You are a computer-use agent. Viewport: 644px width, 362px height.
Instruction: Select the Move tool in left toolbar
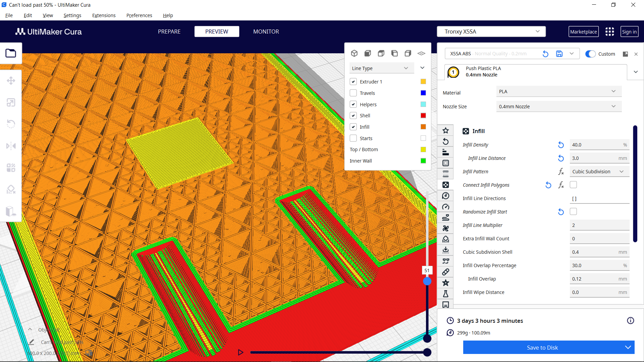(11, 80)
